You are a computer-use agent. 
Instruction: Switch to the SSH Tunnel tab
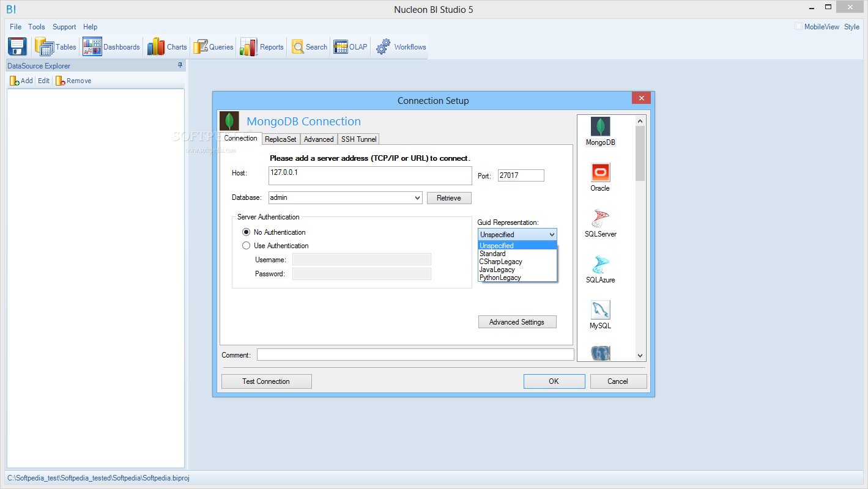point(358,139)
